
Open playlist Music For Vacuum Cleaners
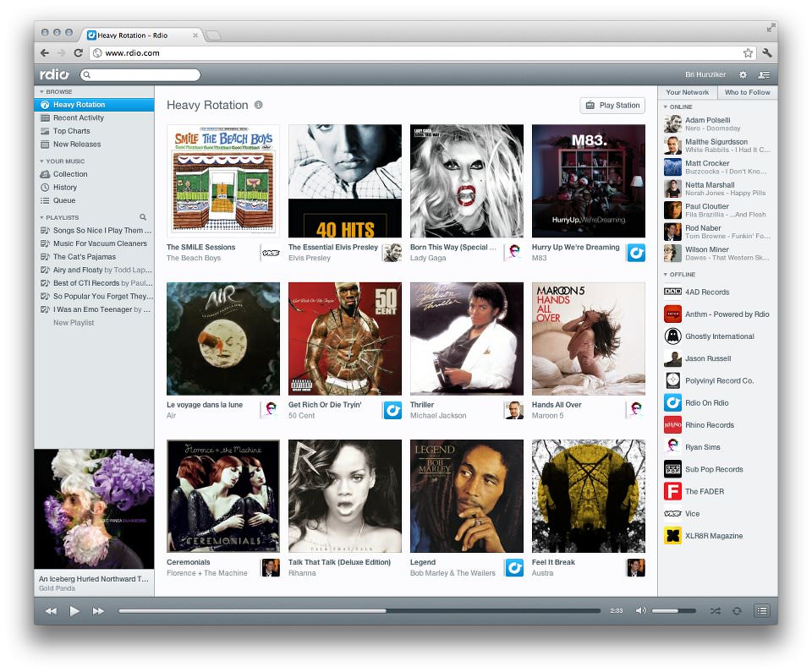coord(96,243)
